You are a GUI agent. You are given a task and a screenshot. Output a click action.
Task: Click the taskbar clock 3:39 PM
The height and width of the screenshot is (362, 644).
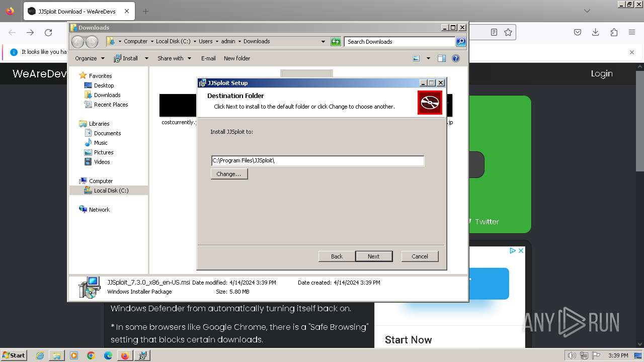click(x=618, y=355)
